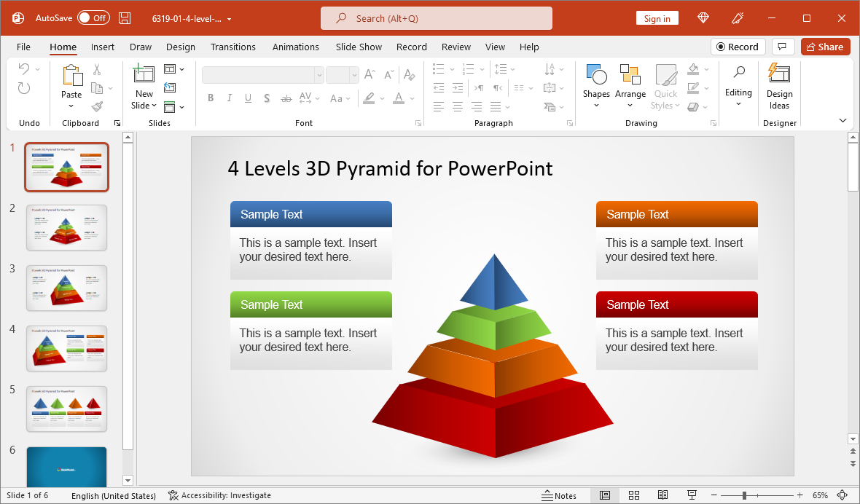Viewport: 860px width, 504px height.
Task: Toggle Bold formatting
Action: (211, 98)
